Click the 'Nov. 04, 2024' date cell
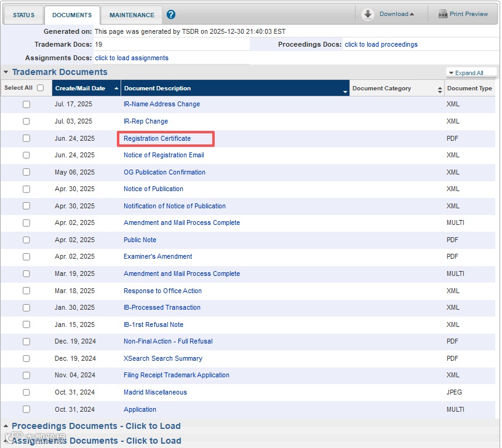502x448 pixels. (75, 375)
